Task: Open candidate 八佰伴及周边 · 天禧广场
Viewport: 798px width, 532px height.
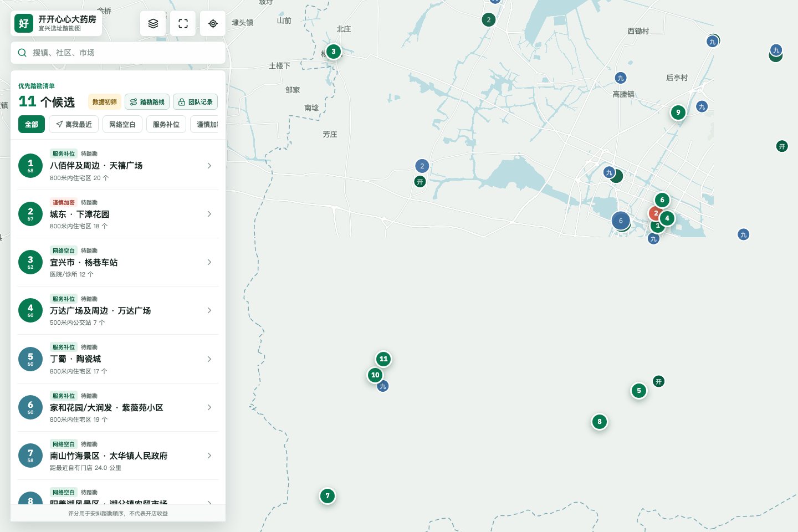Action: tap(118, 166)
